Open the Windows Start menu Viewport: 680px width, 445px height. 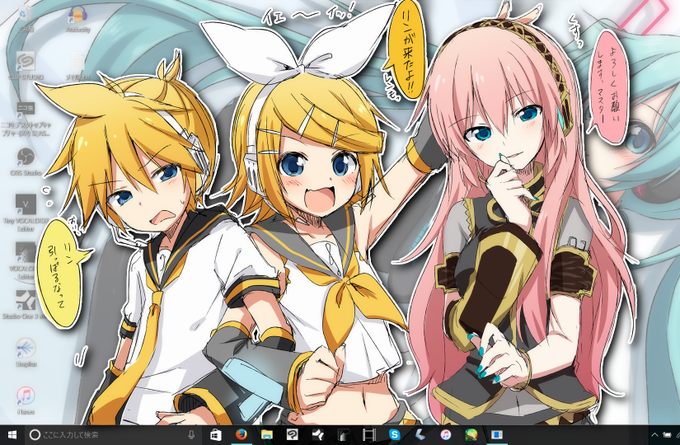point(12,435)
